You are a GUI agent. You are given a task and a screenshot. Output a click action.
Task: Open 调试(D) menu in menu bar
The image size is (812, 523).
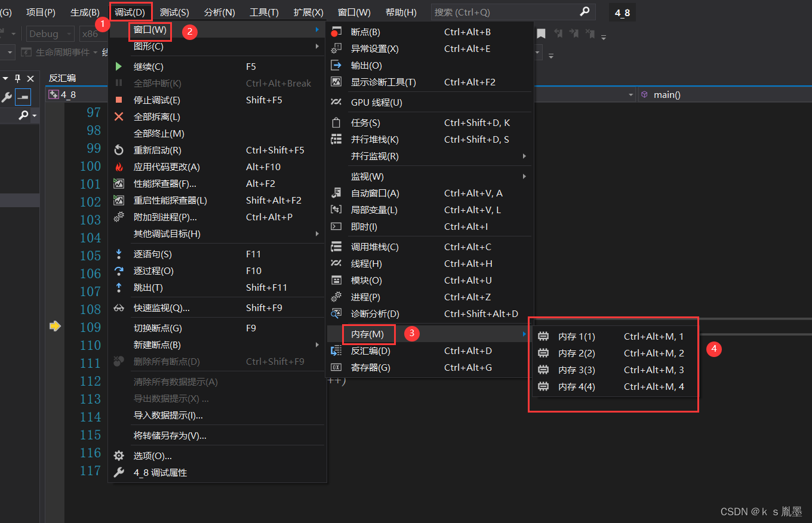pos(130,12)
